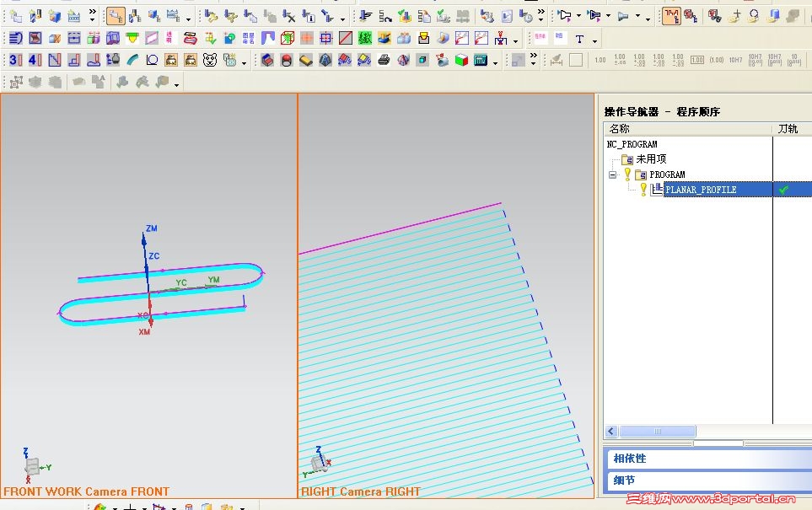Click the teal calculator-like panel icon
Image resolution: width=812 pixels, height=510 pixels.
pyautogui.click(x=481, y=60)
